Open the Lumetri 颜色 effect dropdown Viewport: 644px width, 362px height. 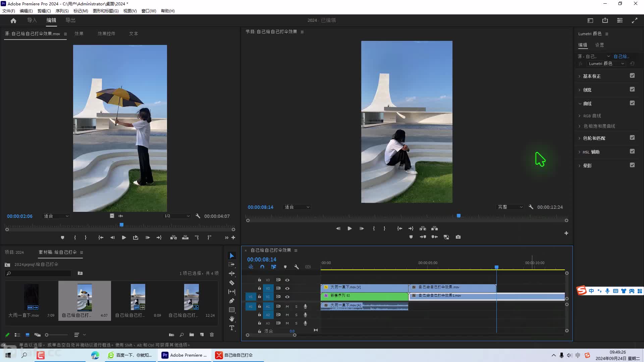pos(606,64)
